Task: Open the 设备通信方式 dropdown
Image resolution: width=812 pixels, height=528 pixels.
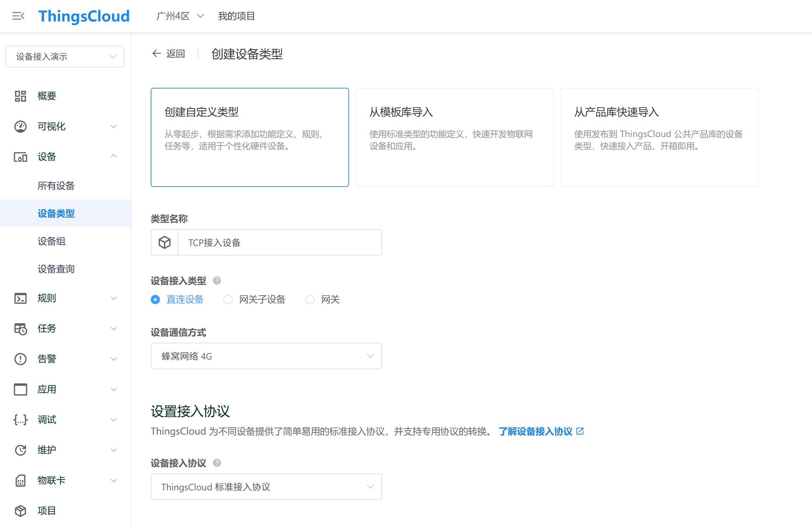Action: (x=266, y=356)
